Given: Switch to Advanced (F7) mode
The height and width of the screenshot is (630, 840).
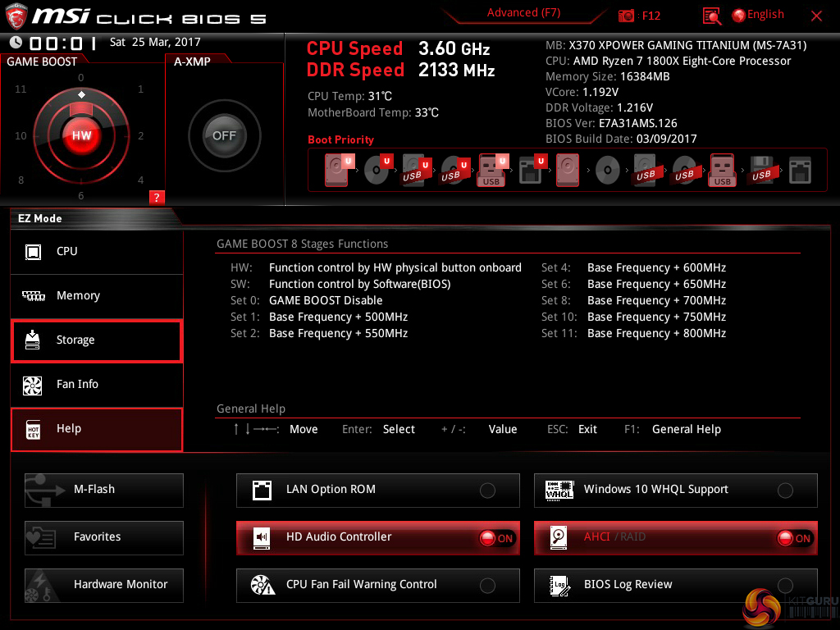Looking at the screenshot, I should (x=523, y=13).
